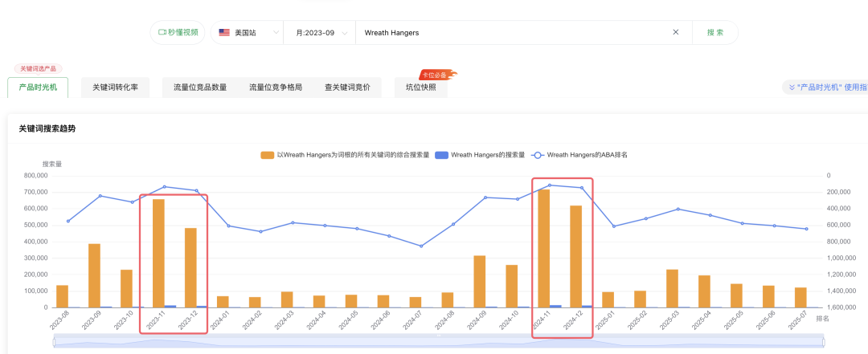This screenshot has height=354, width=868.
Task: Switch to the 关键词转化率 tab
Action: 115,87
